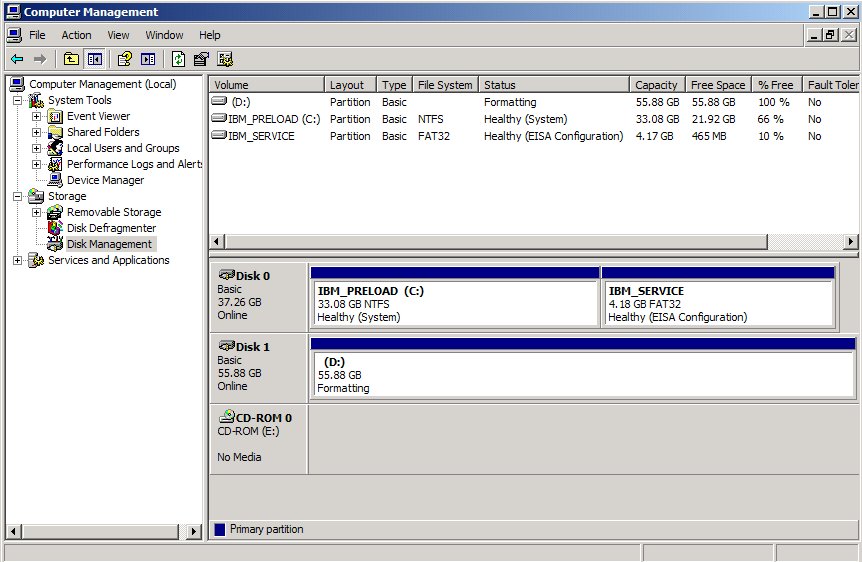Click the Primary partition blue legend swatch
This screenshot has height=562, width=862.
tap(220, 529)
